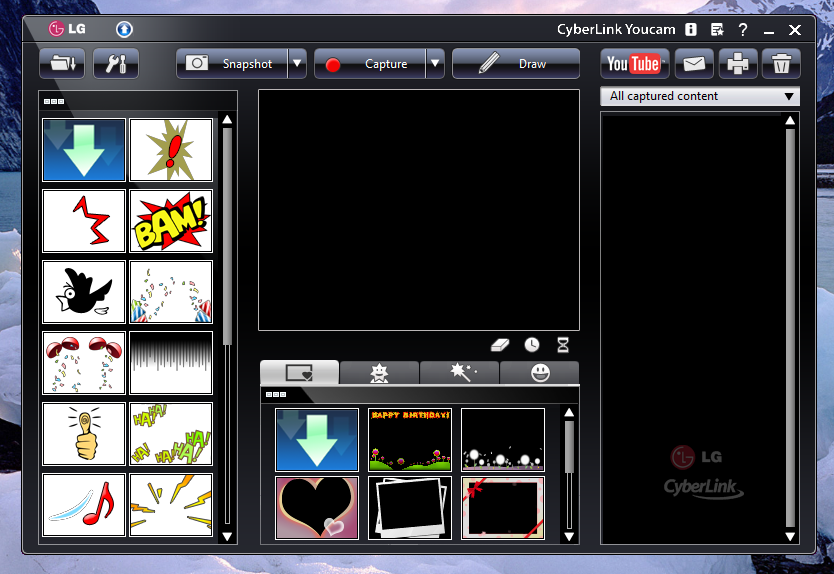This screenshot has width=834, height=574.
Task: Switch to the frames tab
Action: pyautogui.click(x=299, y=372)
